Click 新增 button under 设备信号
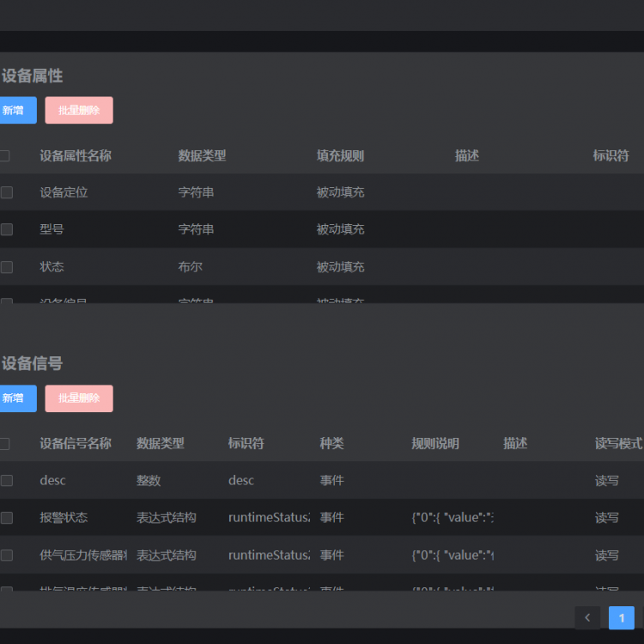 (x=15, y=398)
